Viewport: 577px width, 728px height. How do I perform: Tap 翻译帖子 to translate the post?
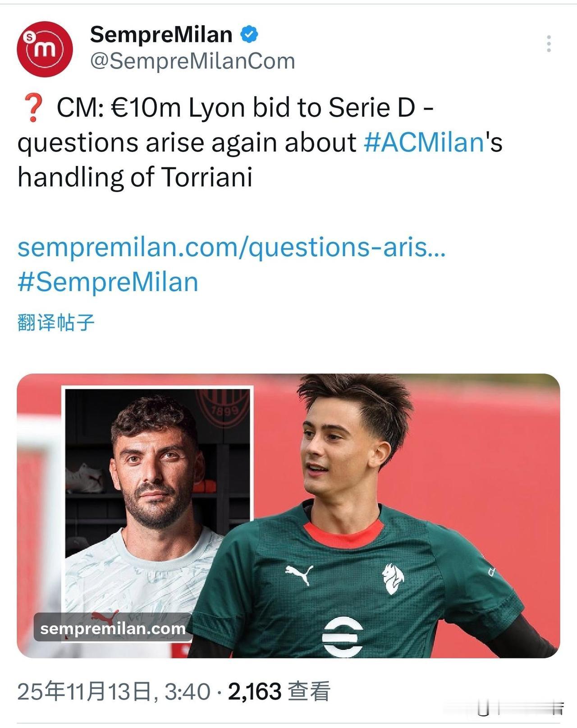point(56,323)
